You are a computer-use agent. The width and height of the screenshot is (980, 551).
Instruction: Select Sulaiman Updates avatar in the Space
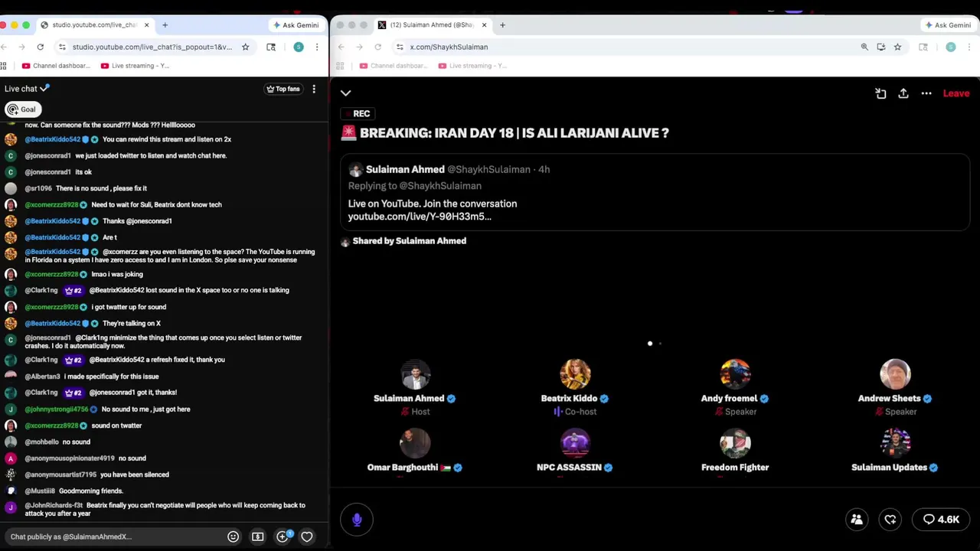895,443
